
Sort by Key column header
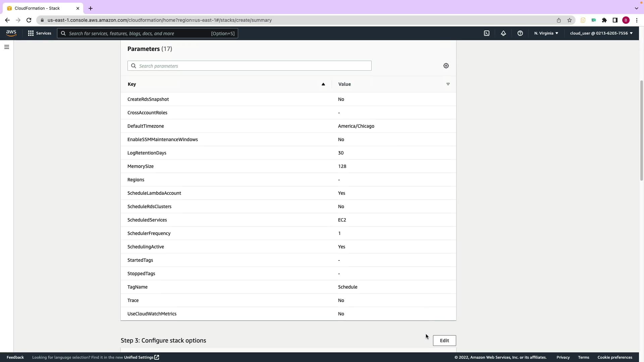[132, 84]
